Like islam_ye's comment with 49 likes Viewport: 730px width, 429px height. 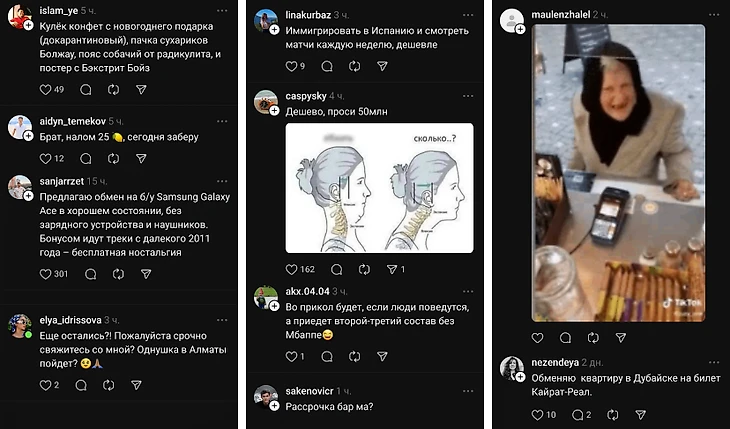[x=45, y=89]
